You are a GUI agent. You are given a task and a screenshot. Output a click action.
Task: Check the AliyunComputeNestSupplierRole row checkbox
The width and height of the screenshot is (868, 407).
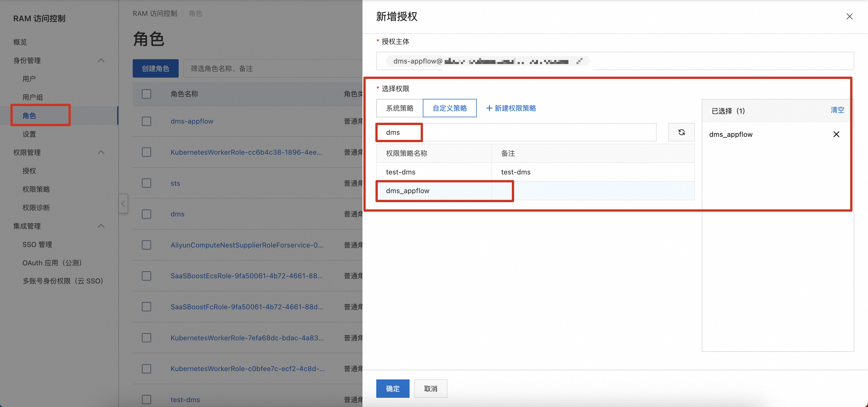146,245
